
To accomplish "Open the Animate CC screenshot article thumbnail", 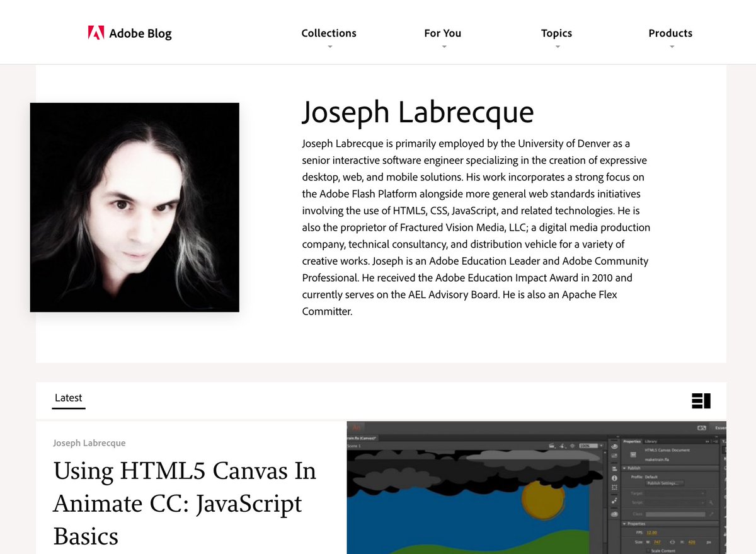I will (x=537, y=488).
